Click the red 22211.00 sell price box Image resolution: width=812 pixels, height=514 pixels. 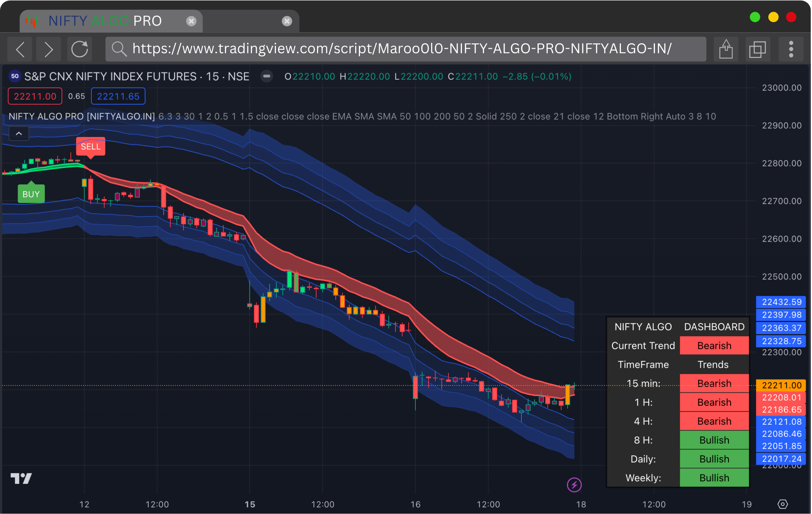(35, 96)
